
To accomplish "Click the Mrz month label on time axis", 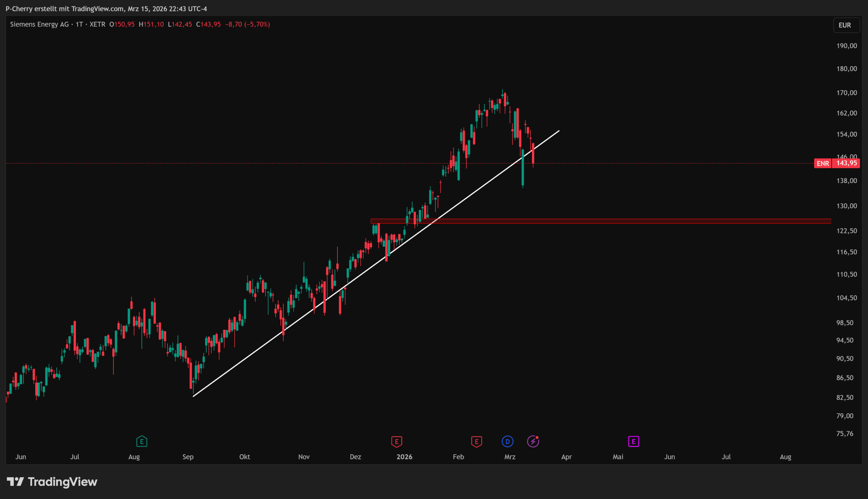I will (510, 457).
